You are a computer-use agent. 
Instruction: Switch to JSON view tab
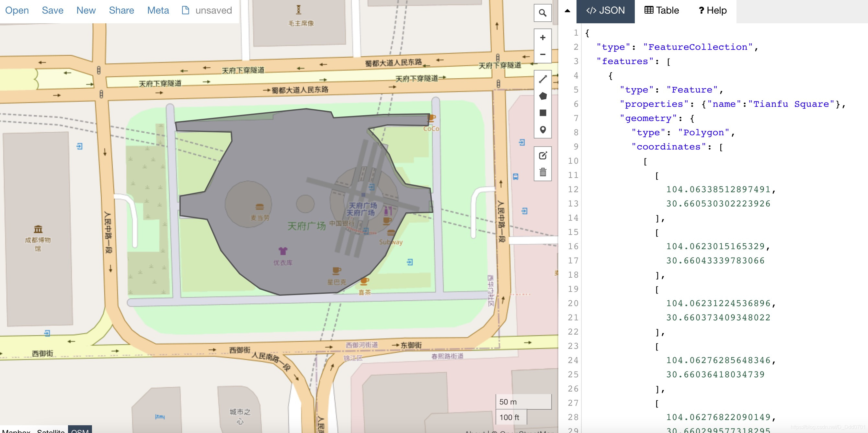click(604, 10)
